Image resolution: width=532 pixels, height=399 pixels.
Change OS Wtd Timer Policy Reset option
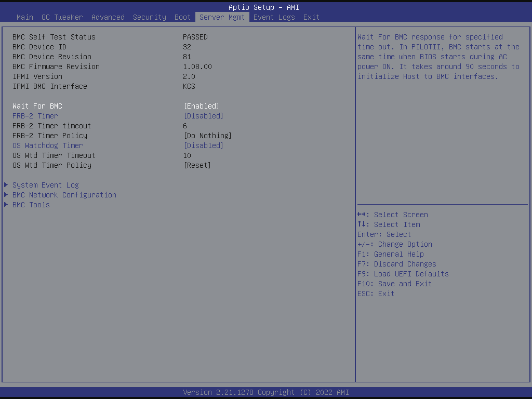[197, 165]
